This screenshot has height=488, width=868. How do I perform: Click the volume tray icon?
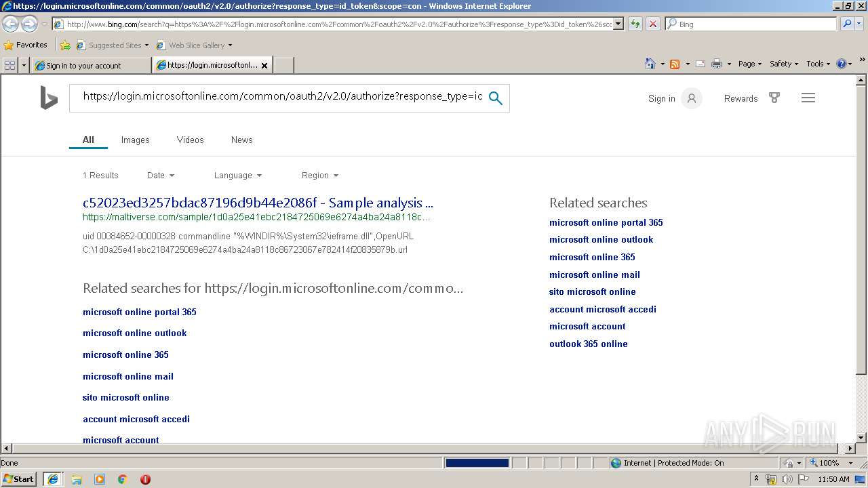787,479
